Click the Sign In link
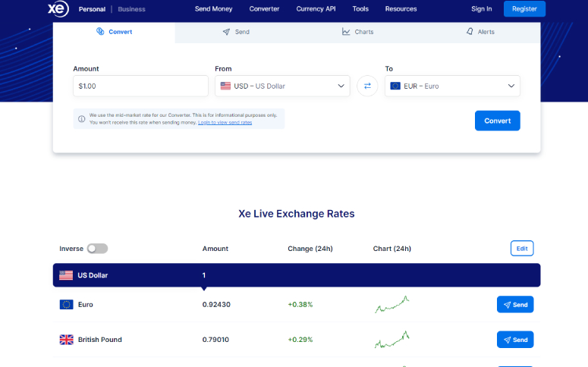The image size is (588, 367). pos(482,8)
